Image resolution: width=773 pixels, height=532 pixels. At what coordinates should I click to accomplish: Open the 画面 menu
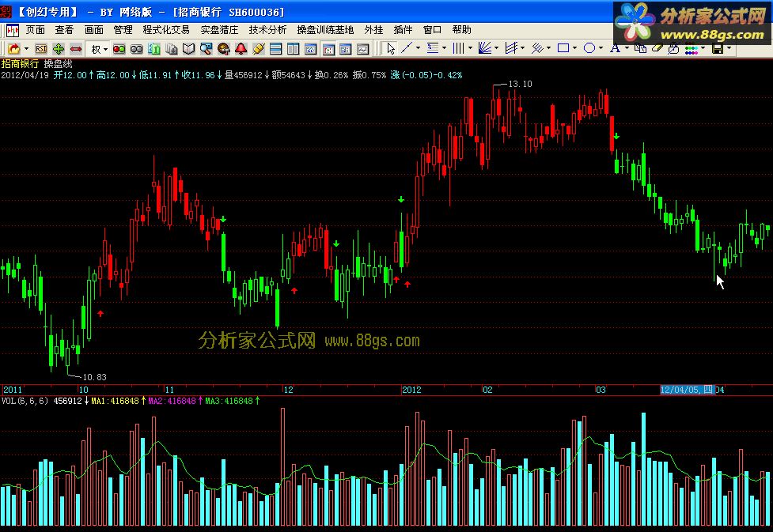tap(93, 30)
